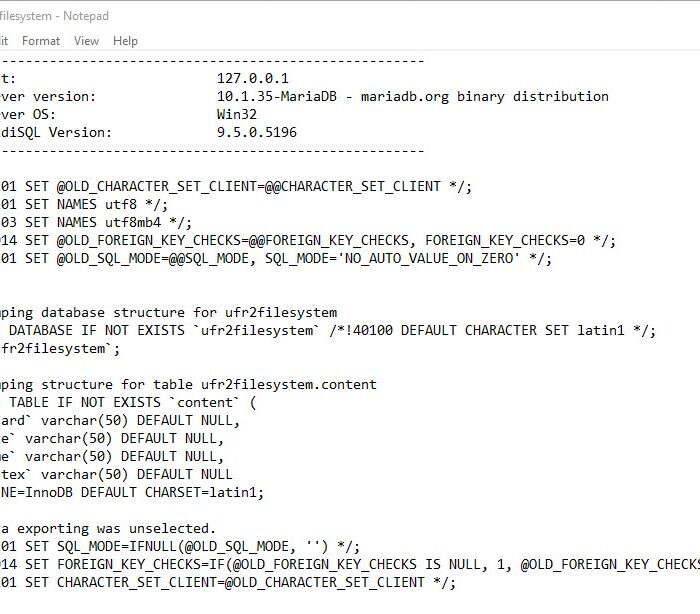Image resolution: width=700 pixels, height=614 pixels.
Task: Click the 9.5.0.5196 version number
Action: pos(257,132)
